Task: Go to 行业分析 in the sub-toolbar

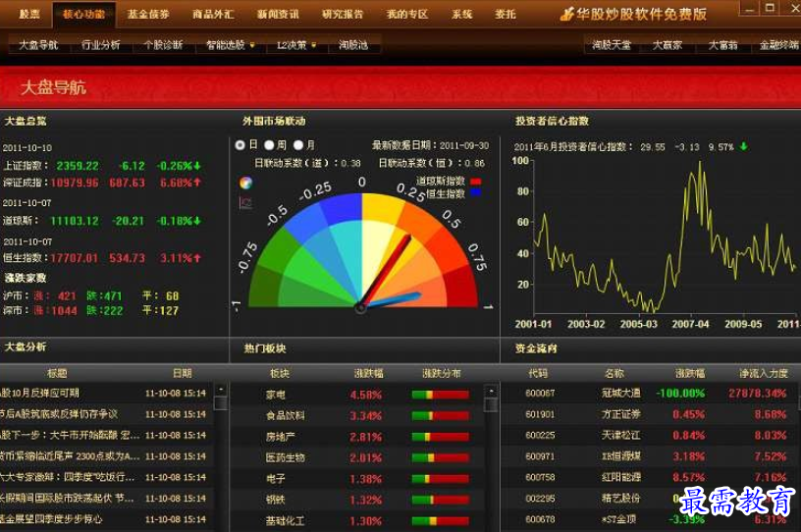Action: coord(101,45)
